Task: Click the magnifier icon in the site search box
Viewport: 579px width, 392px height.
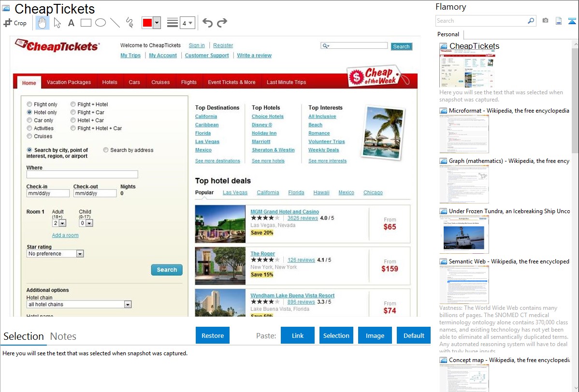Action: pyautogui.click(x=325, y=46)
